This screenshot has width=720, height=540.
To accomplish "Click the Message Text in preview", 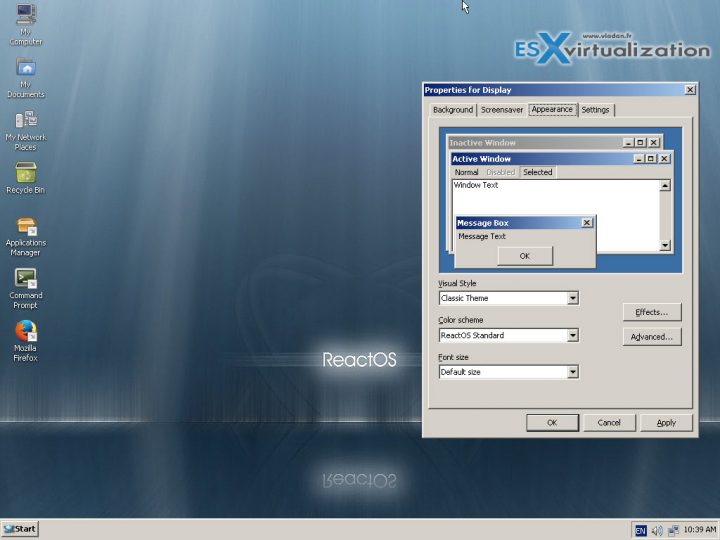I will click(482, 236).
